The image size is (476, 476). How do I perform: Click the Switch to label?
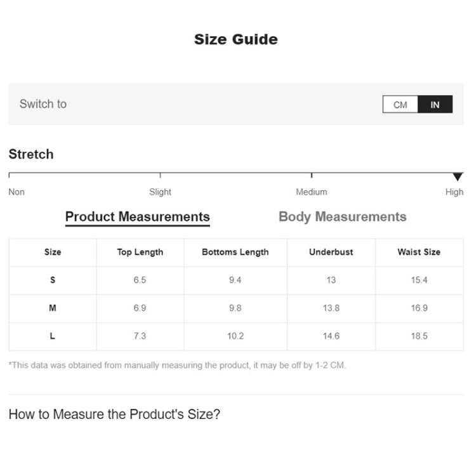[43, 104]
